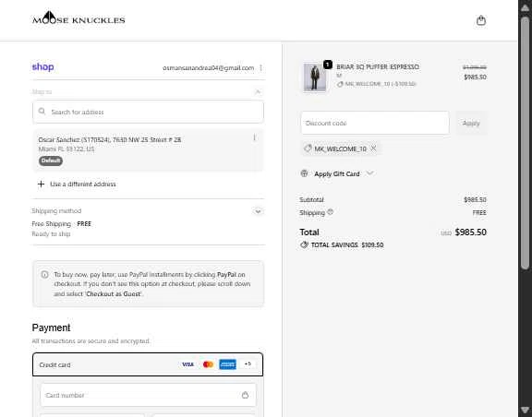
Task: Click the Moose Knuckles logo
Action: [x=79, y=18]
